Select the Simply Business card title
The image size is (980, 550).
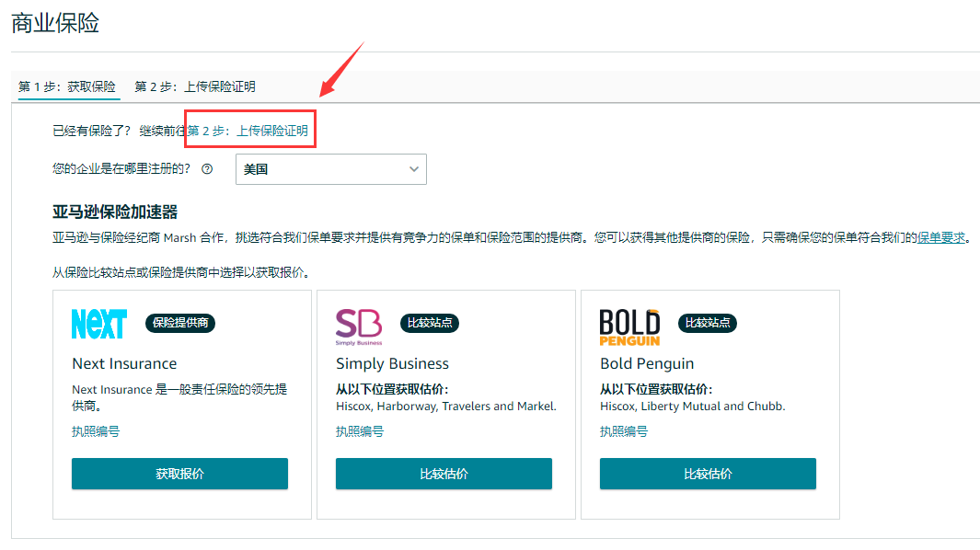(x=393, y=363)
